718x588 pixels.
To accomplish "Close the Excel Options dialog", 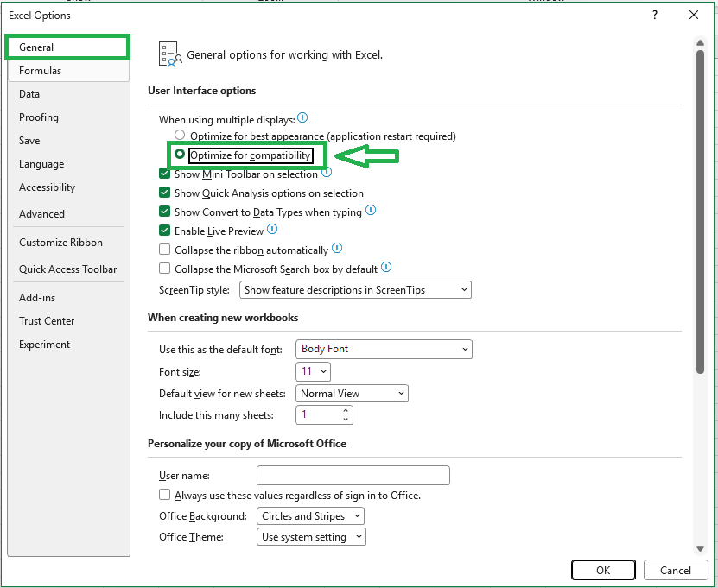I will coord(694,15).
